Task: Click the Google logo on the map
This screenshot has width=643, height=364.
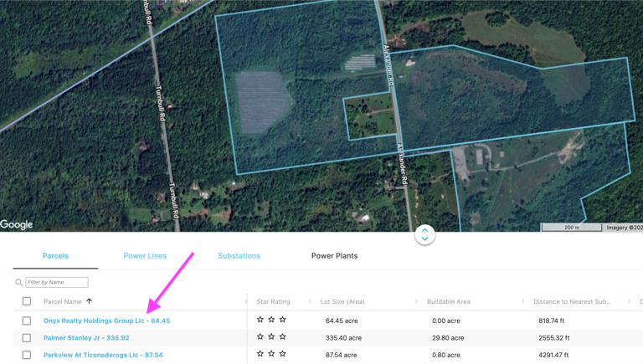Action: (17, 224)
